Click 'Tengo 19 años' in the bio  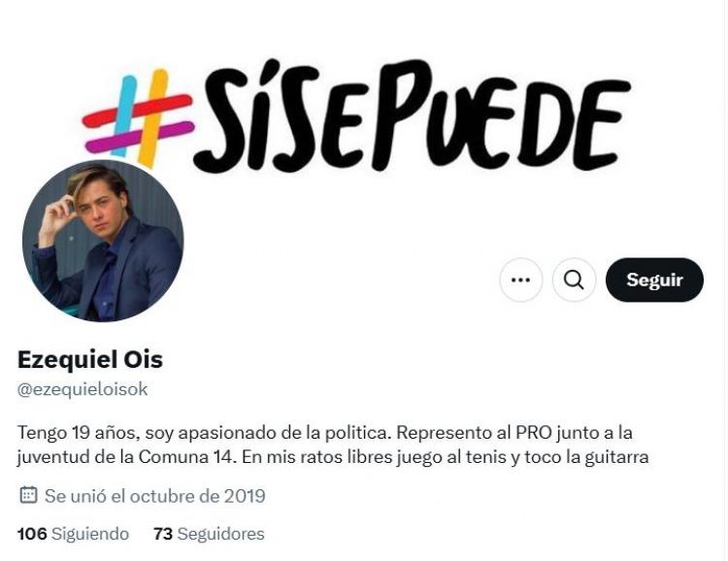click(x=79, y=433)
